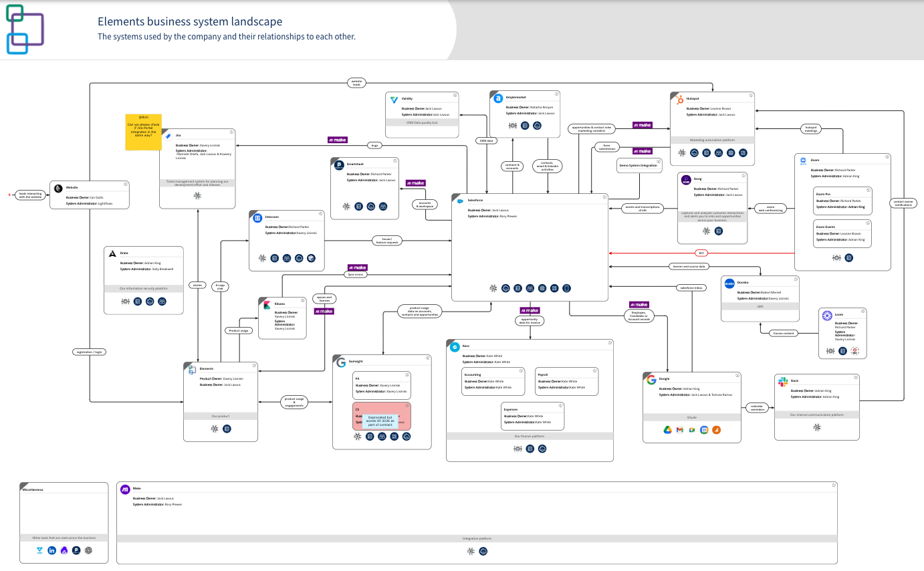Image resolution: width=924 pixels, height=571 pixels.
Task: Click the Xero logo icon
Action: 455,346
